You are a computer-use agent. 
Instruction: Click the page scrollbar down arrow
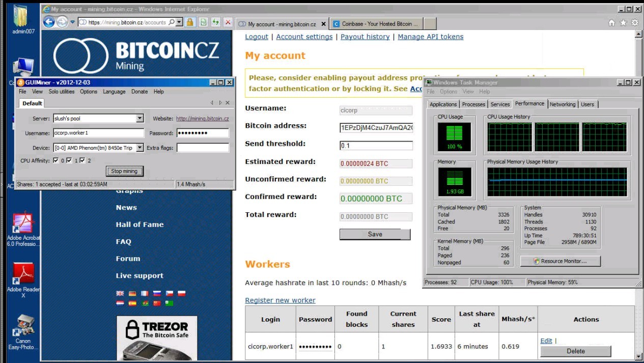(639, 356)
